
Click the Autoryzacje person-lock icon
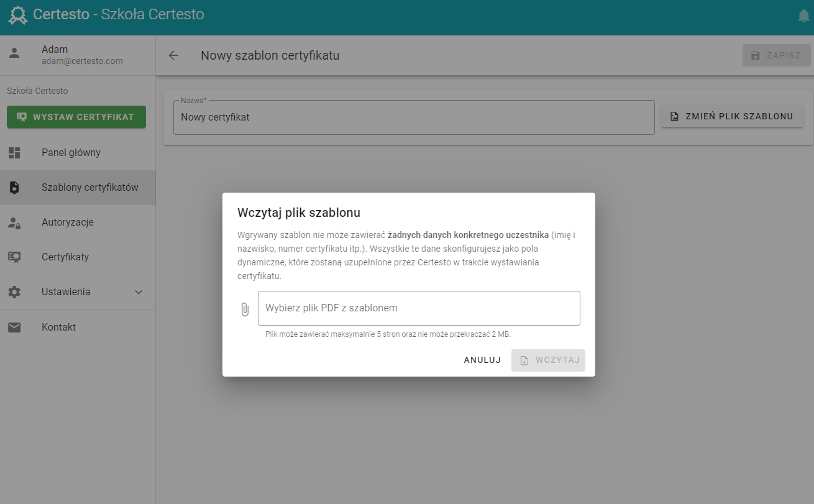tap(14, 222)
